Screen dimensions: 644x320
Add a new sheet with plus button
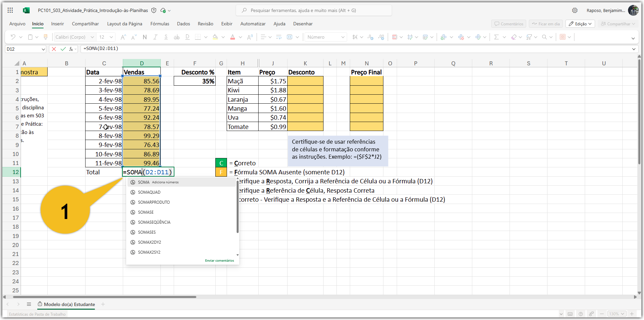click(103, 304)
